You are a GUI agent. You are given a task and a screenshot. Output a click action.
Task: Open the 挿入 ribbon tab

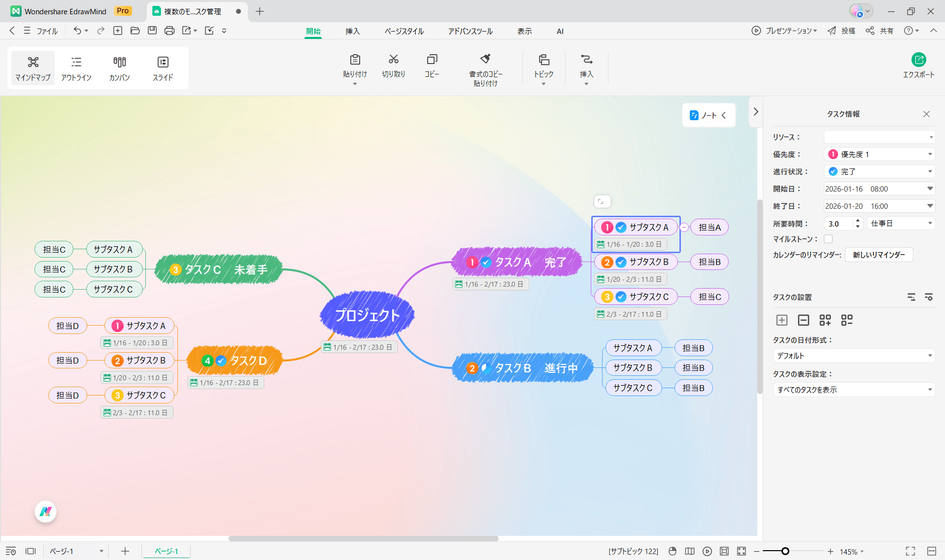[x=352, y=31]
